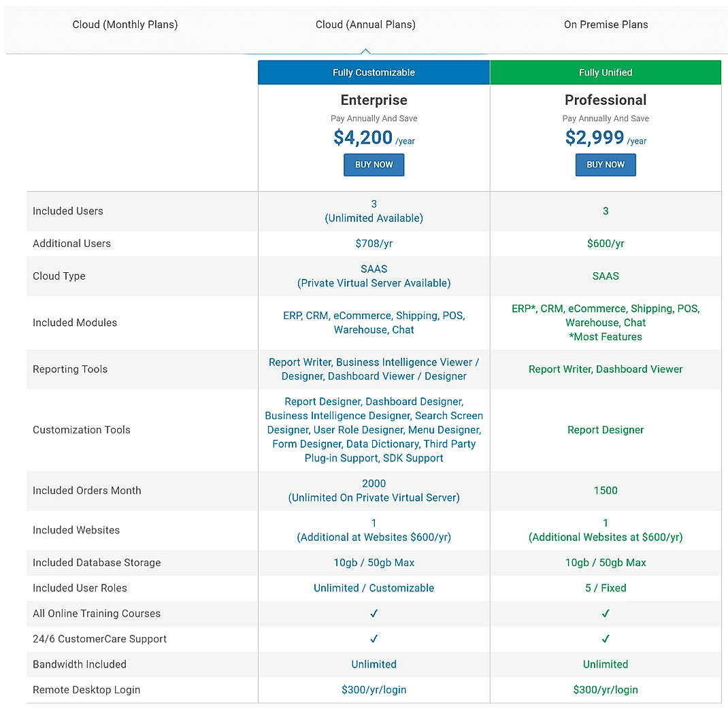
Task: Open the ERP module link in Enterprise column
Action: pyautogui.click(x=292, y=316)
